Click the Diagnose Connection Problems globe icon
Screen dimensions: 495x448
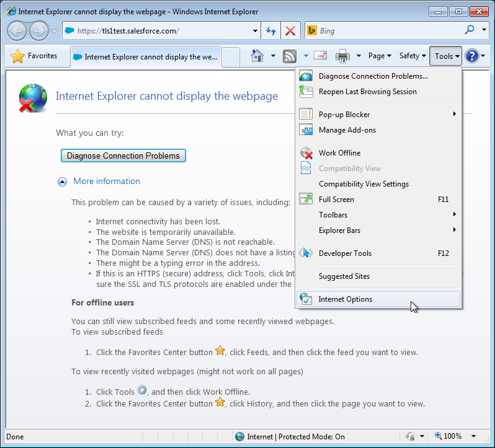[x=306, y=76]
